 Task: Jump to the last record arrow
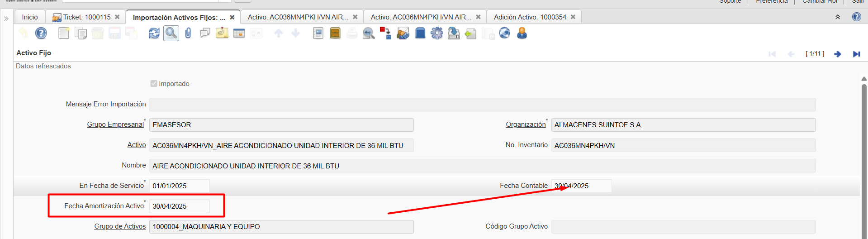click(856, 54)
